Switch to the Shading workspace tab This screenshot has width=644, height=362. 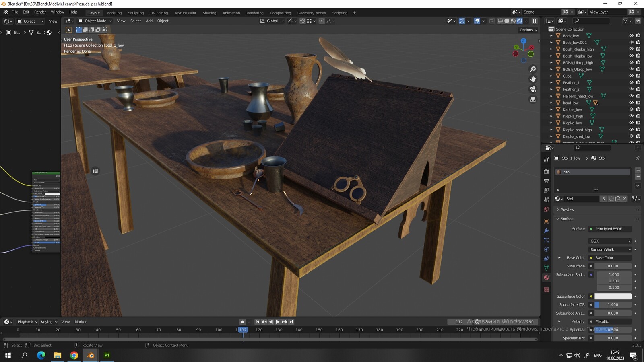pyautogui.click(x=209, y=13)
